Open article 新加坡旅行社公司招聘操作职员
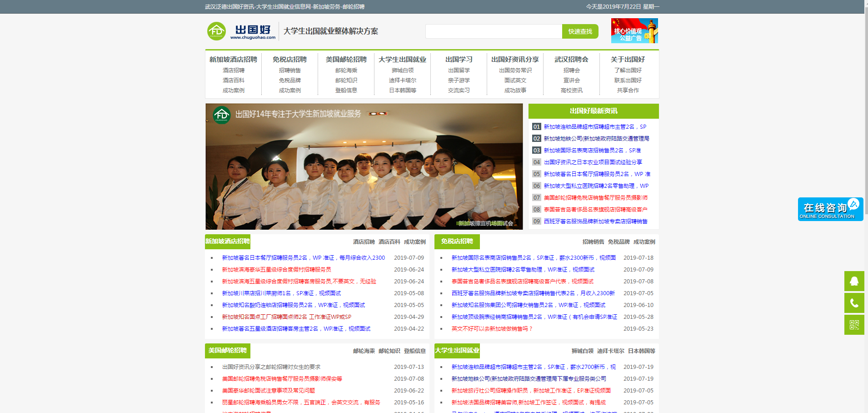The width and height of the screenshot is (868, 413). (x=531, y=391)
